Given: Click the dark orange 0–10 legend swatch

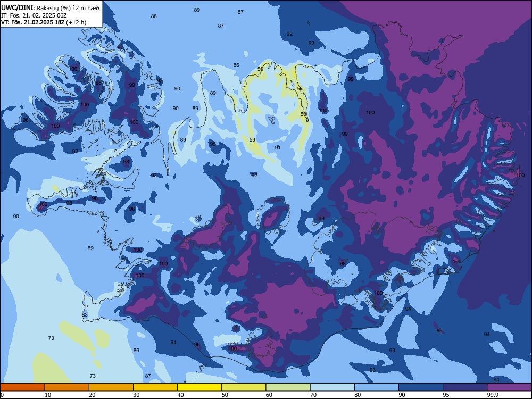Looking at the screenshot, I should [x=22, y=387].
